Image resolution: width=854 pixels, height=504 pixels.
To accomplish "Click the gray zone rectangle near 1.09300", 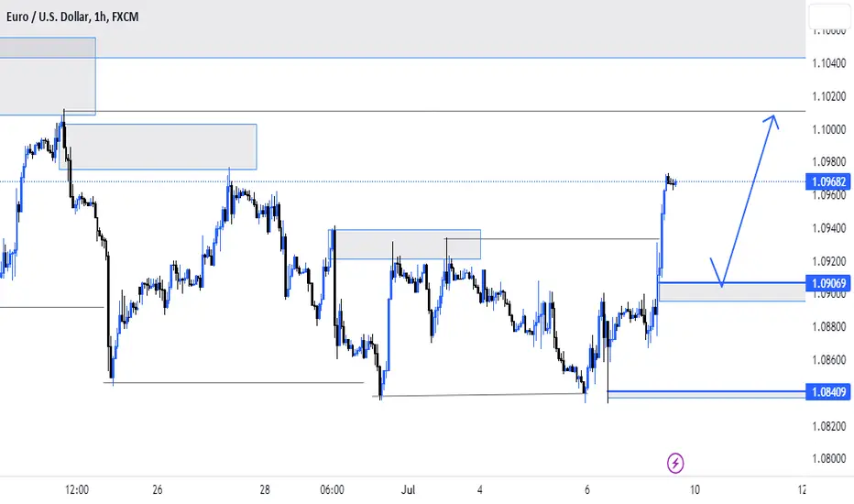I will pyautogui.click(x=406, y=244).
